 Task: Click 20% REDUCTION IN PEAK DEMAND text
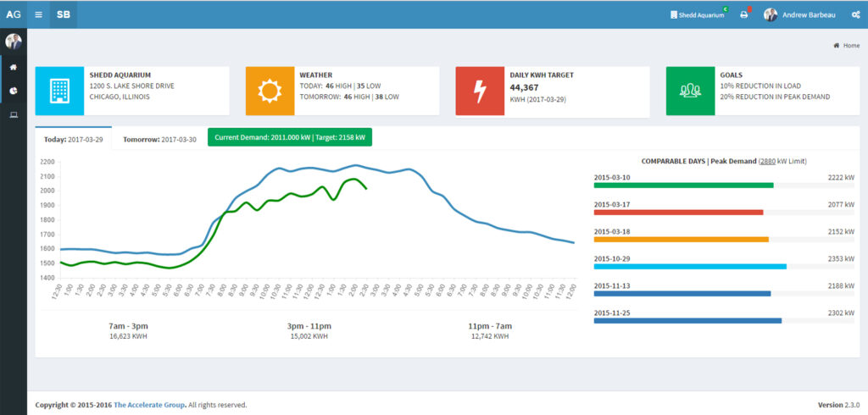click(775, 97)
